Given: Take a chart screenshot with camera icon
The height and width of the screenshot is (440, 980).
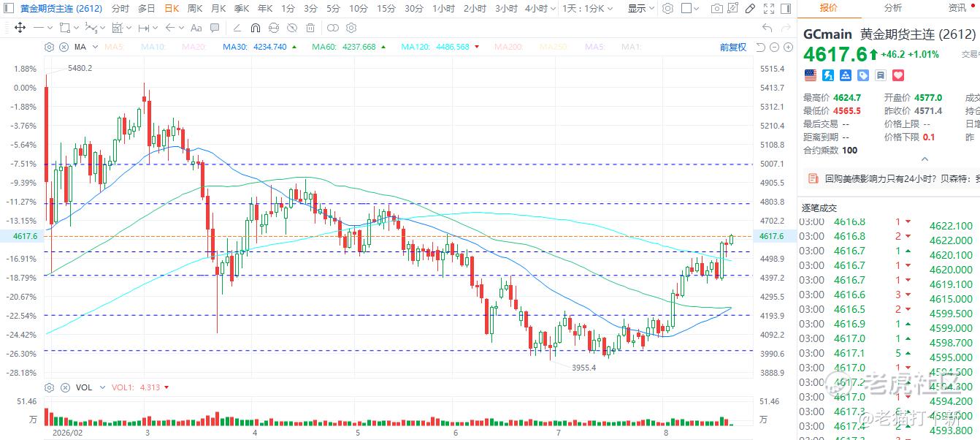Looking at the screenshot, I should pyautogui.click(x=717, y=9).
